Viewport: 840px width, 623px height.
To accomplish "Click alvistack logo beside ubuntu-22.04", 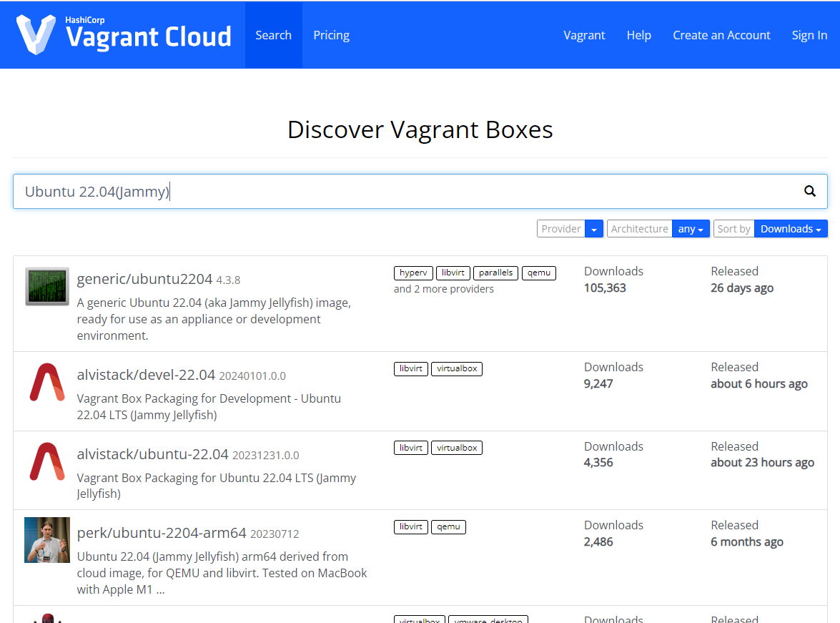I will (47, 461).
